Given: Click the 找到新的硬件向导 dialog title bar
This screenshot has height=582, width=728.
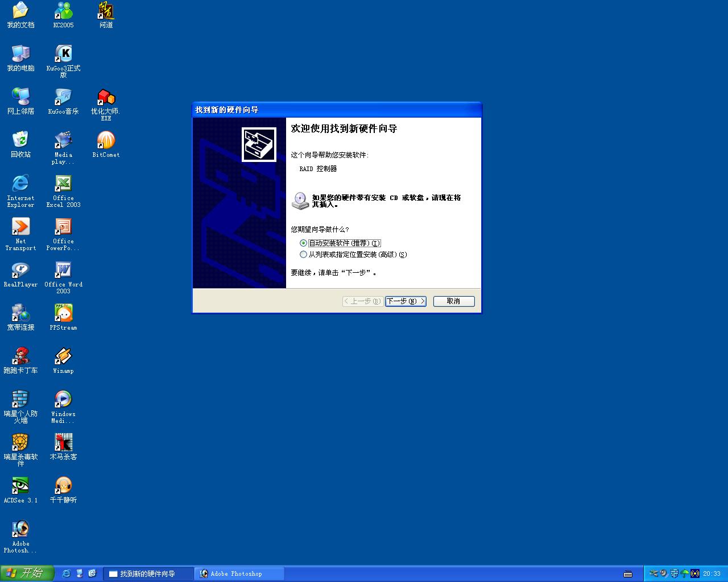Looking at the screenshot, I should 337,110.
